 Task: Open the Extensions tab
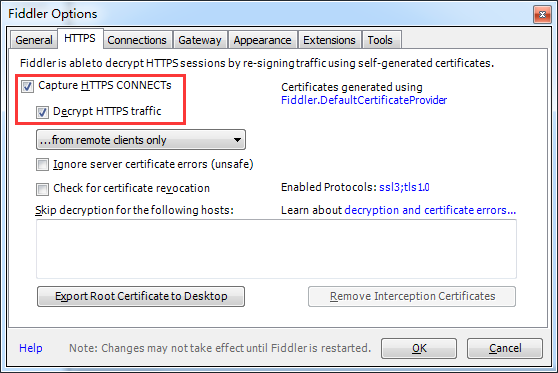coord(329,40)
